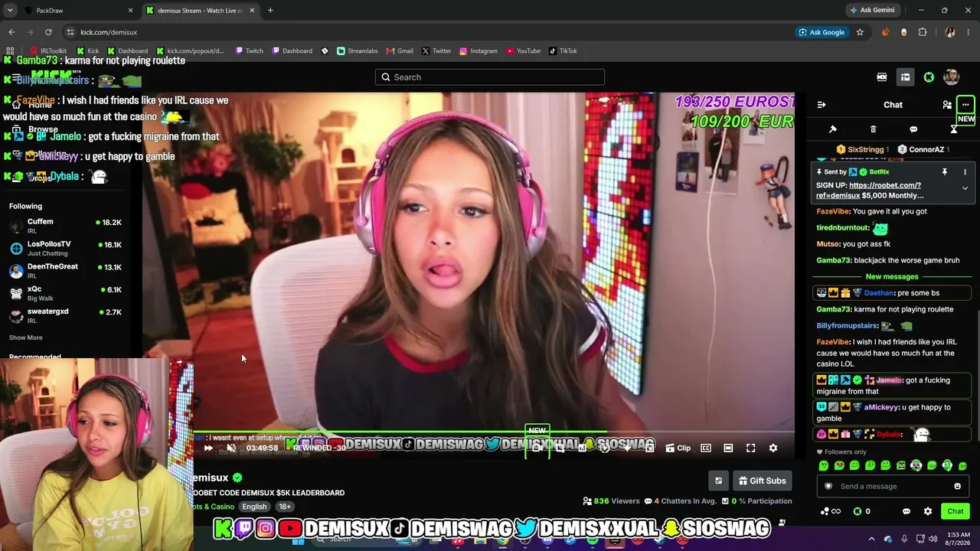Expand Following list with Show More
The width and height of the screenshot is (980, 551).
26,337
